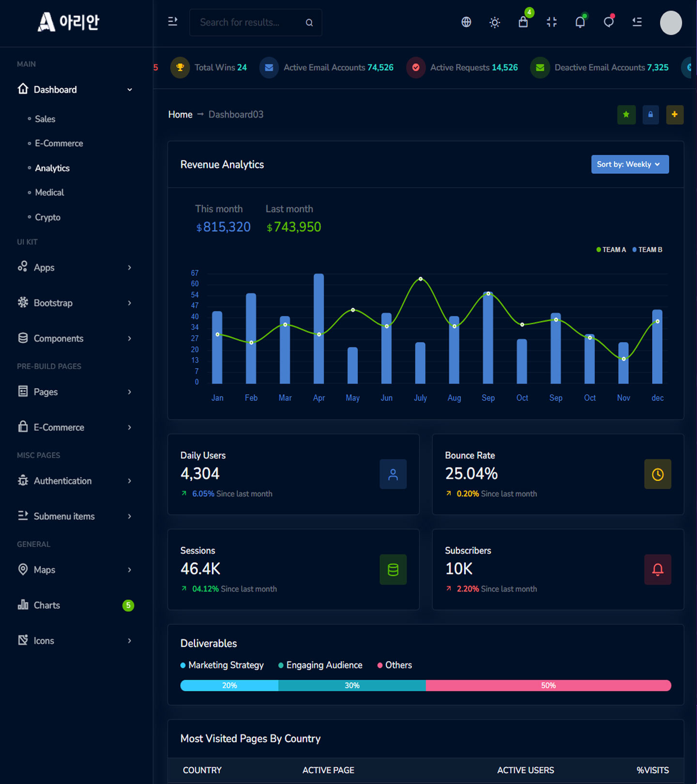Collapse the Dashboard menu chevron
697x784 pixels.
click(130, 90)
